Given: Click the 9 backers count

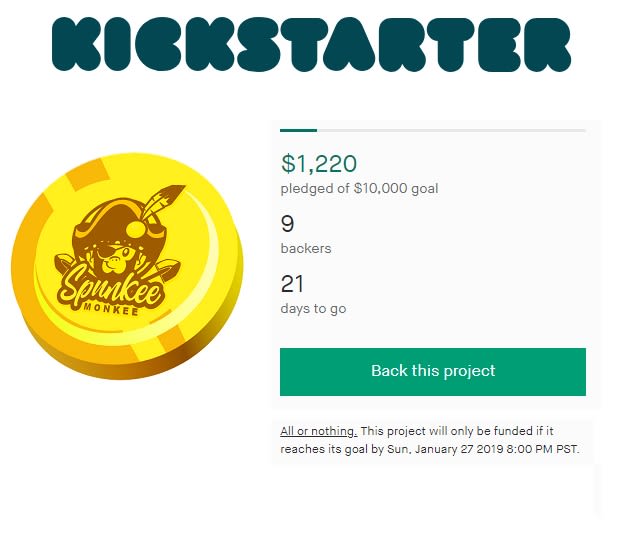Looking at the screenshot, I should pos(287,223).
